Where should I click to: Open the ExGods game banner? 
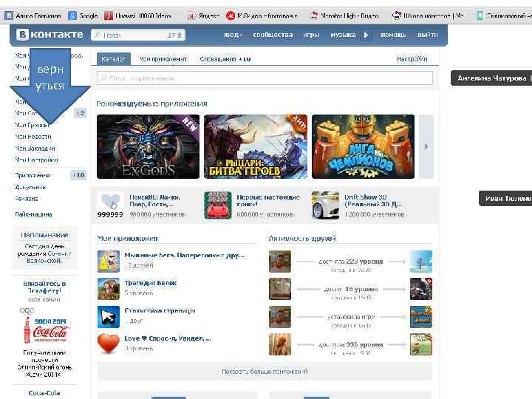tap(148, 146)
